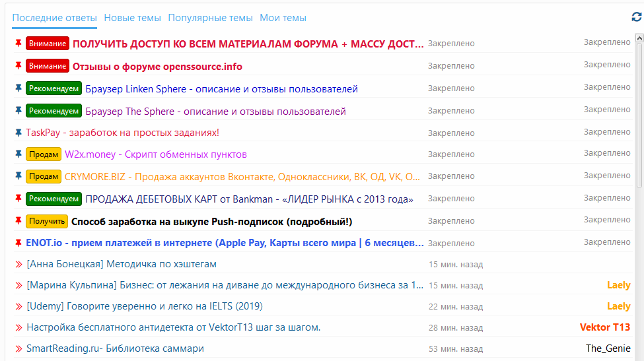Open Laely profile on Марина Кульпина row
The width and height of the screenshot is (644, 361).
[618, 285]
